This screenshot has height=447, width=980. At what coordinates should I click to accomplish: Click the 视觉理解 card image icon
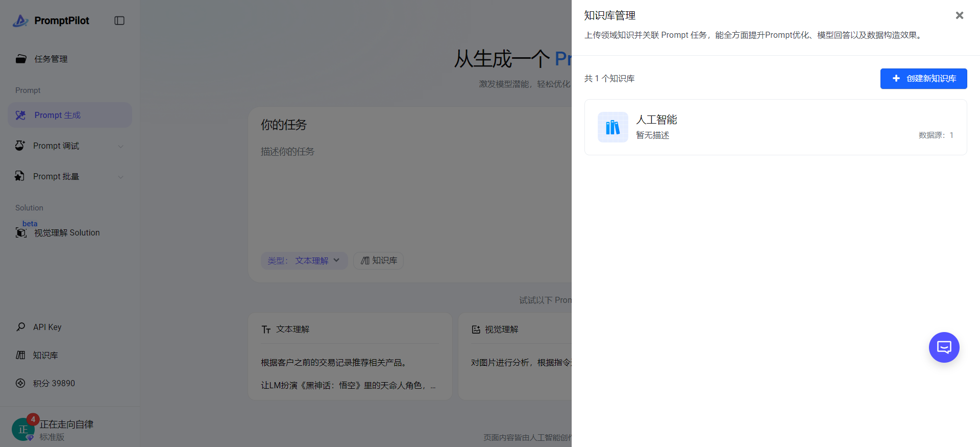coord(476,330)
